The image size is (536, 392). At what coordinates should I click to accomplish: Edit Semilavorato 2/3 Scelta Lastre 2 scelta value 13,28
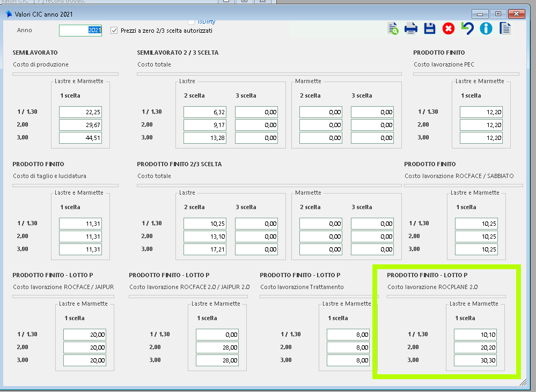(x=205, y=138)
